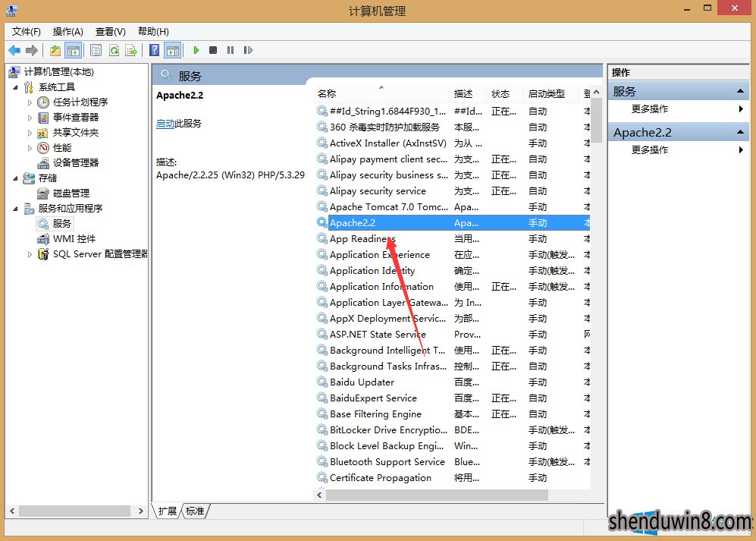Screen dimensions: 756x541
Task: Sort services by the 描述 column header
Action: 469,93
